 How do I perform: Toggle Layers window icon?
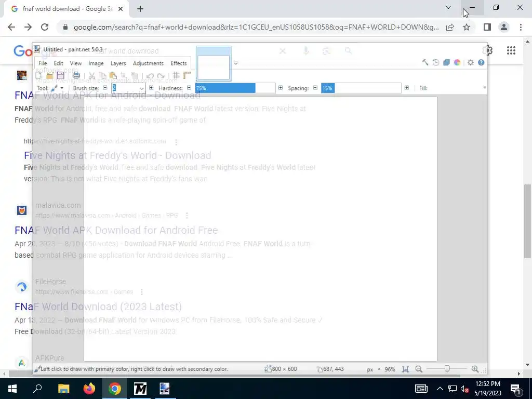tap(446, 62)
